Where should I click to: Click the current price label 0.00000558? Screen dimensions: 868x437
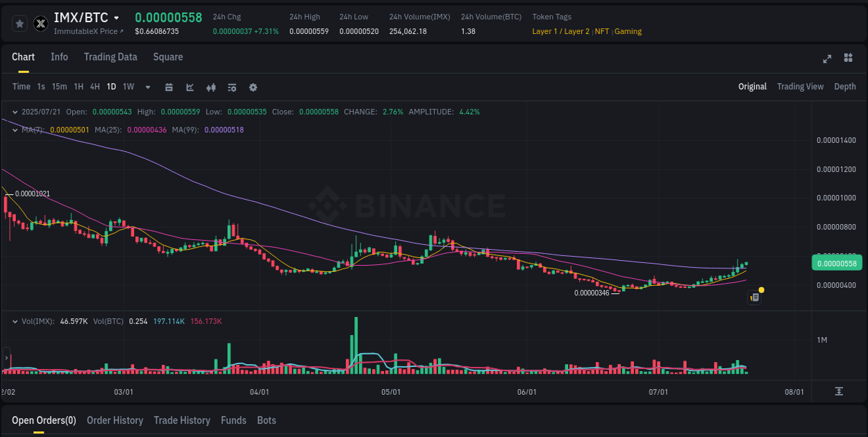coord(836,263)
